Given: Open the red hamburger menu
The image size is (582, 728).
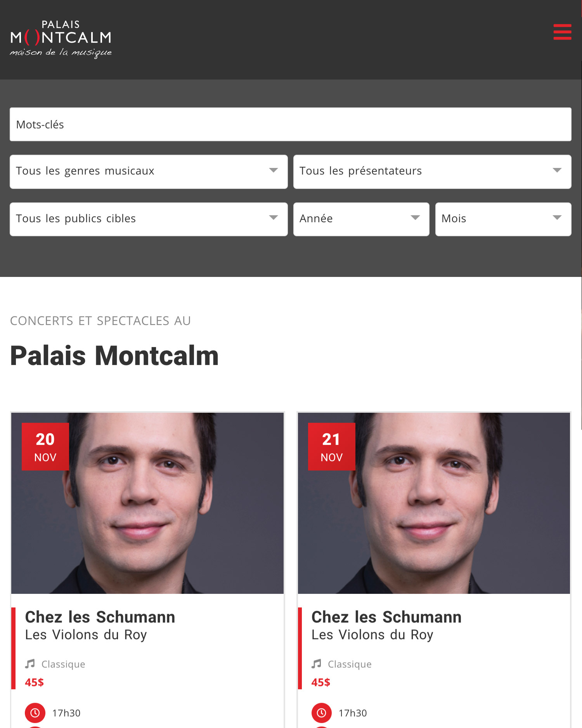Looking at the screenshot, I should (562, 32).
